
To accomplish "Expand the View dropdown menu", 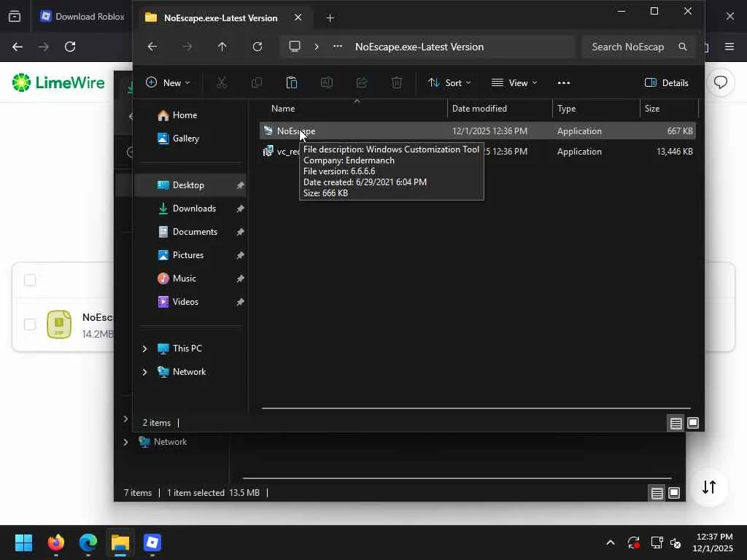I will click(x=514, y=83).
